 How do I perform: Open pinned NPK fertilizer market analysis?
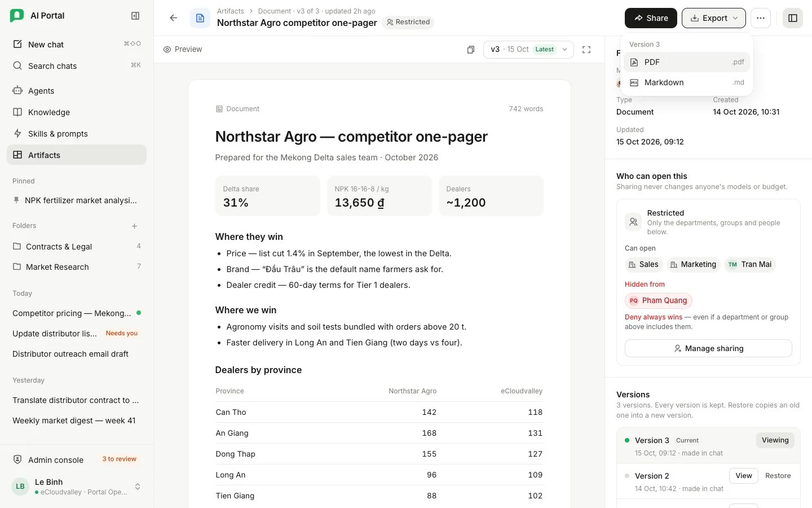(77, 200)
